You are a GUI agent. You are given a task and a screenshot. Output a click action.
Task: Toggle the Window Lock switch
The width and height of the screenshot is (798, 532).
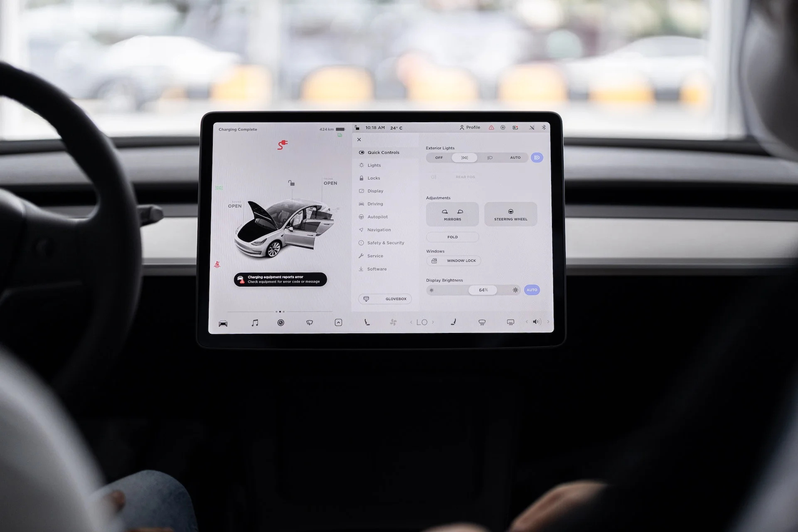453,260
